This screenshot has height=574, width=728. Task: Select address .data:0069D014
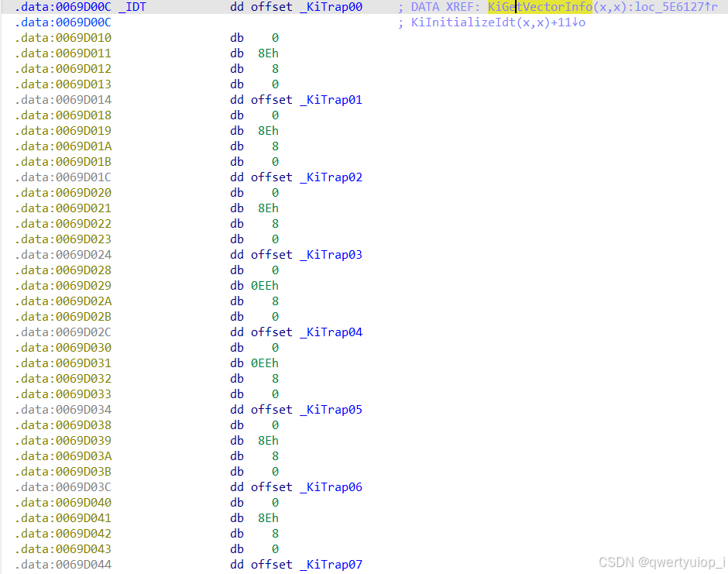pos(64,100)
